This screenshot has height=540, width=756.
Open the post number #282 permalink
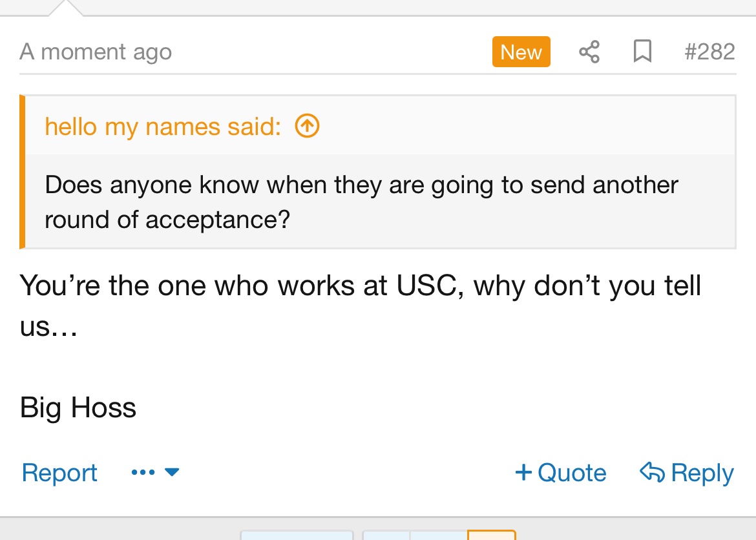(x=709, y=52)
